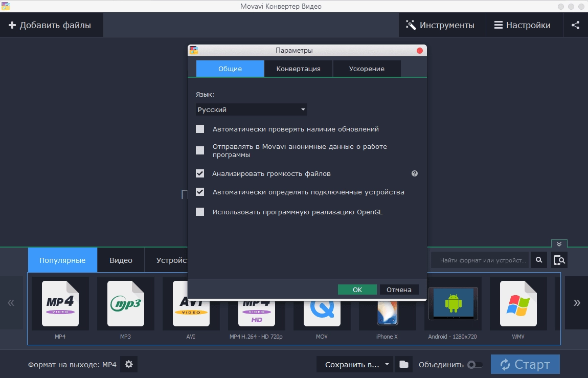Open the Tools menu (Инструменты)
Image resolution: width=588 pixels, height=378 pixels.
442,25
